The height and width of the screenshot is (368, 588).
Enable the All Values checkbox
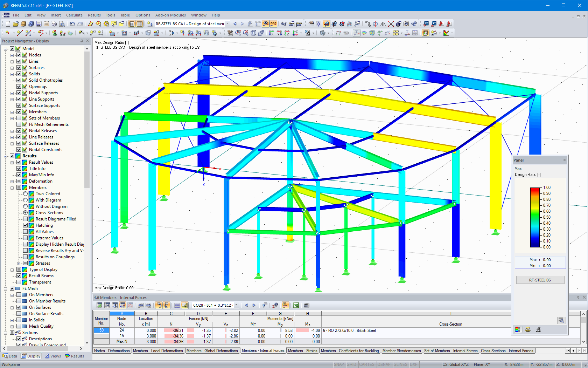(26, 232)
